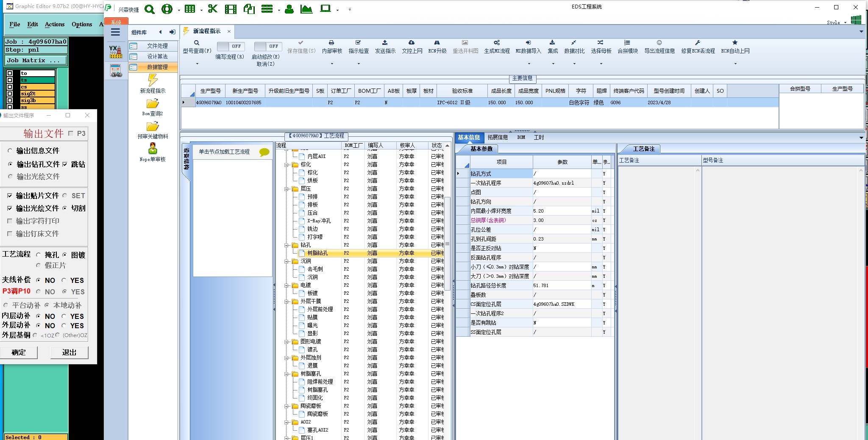
Task: Click the 一次钻孔程序 parameter value field
Action: (x=562, y=183)
